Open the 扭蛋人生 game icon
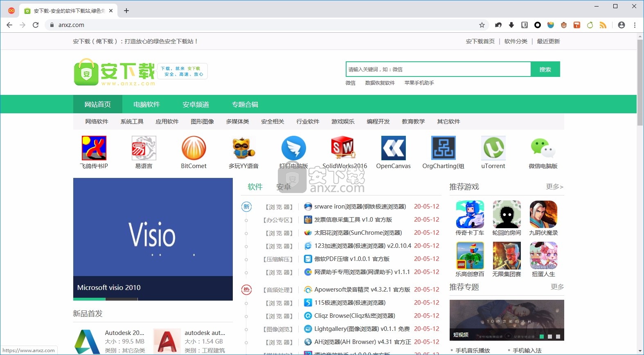Screen dimensions: 644x355 [x=544, y=256]
